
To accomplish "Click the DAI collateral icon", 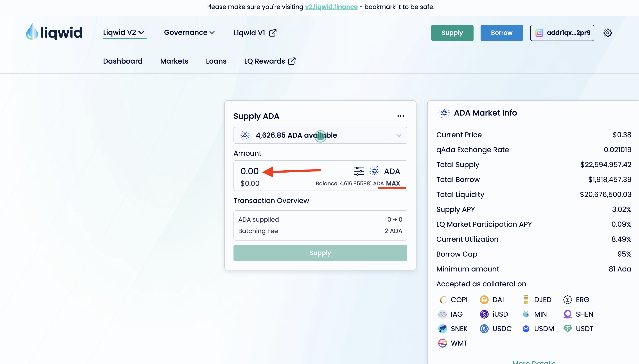I will click(484, 300).
